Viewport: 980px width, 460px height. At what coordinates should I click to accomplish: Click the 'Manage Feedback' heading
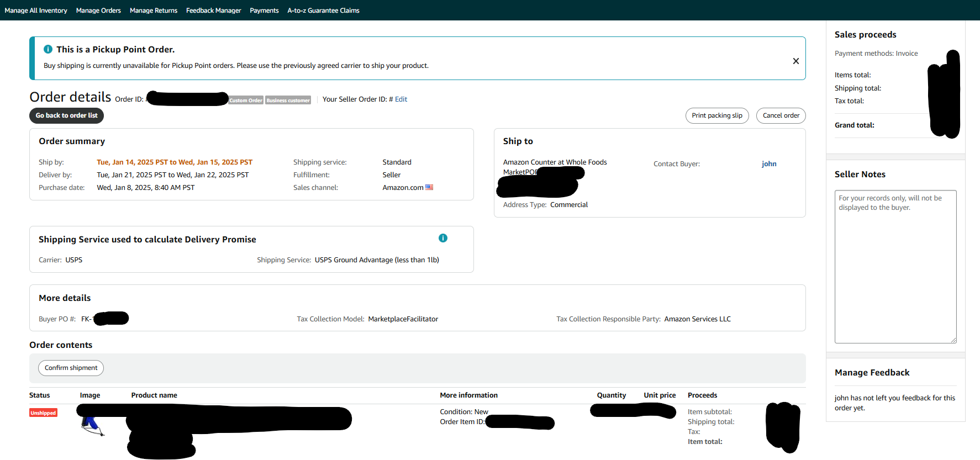click(872, 373)
